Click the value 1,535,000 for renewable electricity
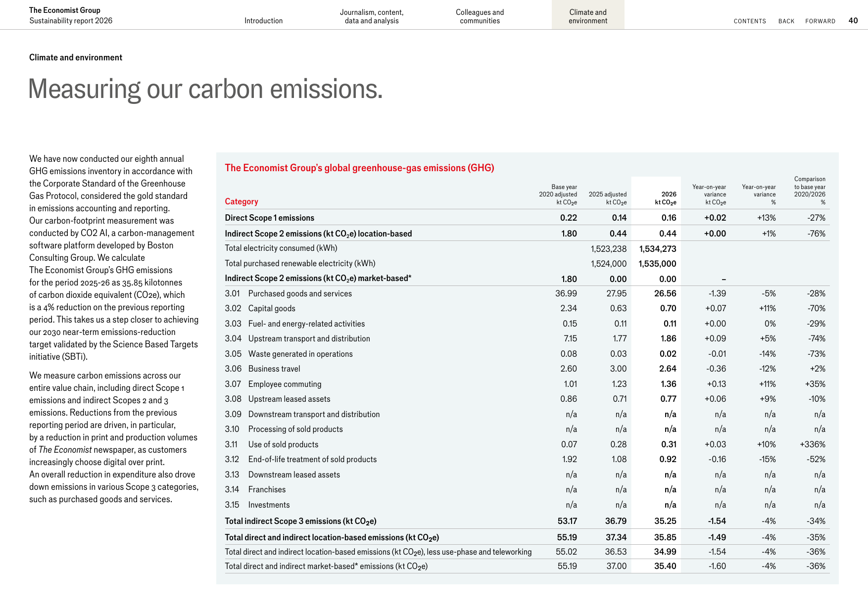 pos(657,264)
